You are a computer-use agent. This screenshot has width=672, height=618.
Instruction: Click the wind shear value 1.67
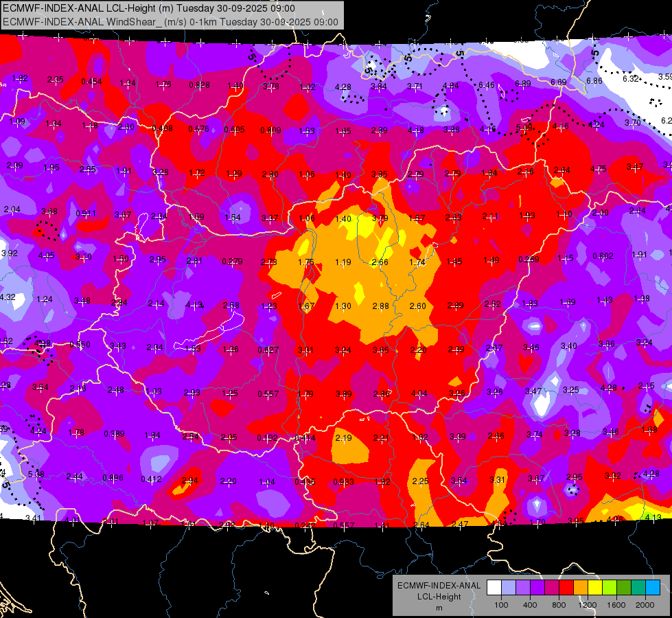tap(306, 306)
